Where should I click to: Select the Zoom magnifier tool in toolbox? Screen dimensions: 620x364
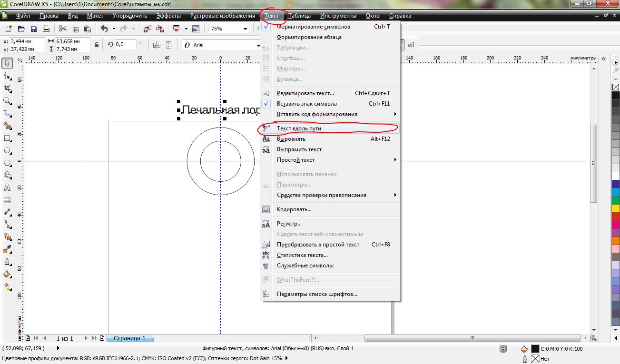[7, 101]
